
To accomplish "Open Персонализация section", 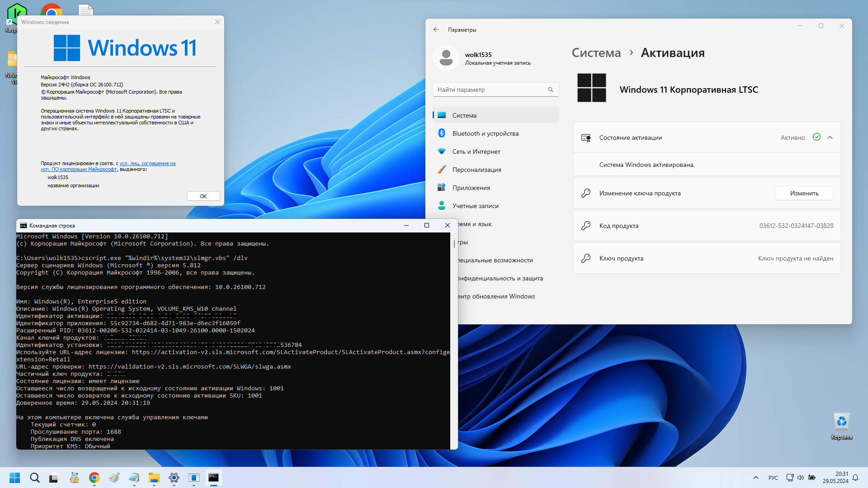I will (496, 170).
